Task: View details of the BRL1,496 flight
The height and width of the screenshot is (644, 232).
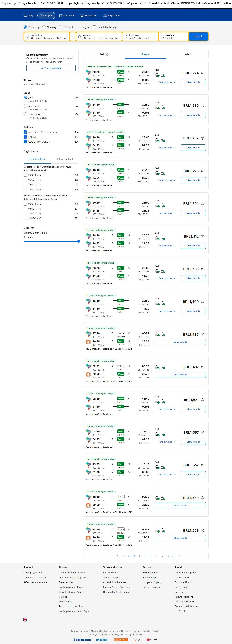Action: 180,342
